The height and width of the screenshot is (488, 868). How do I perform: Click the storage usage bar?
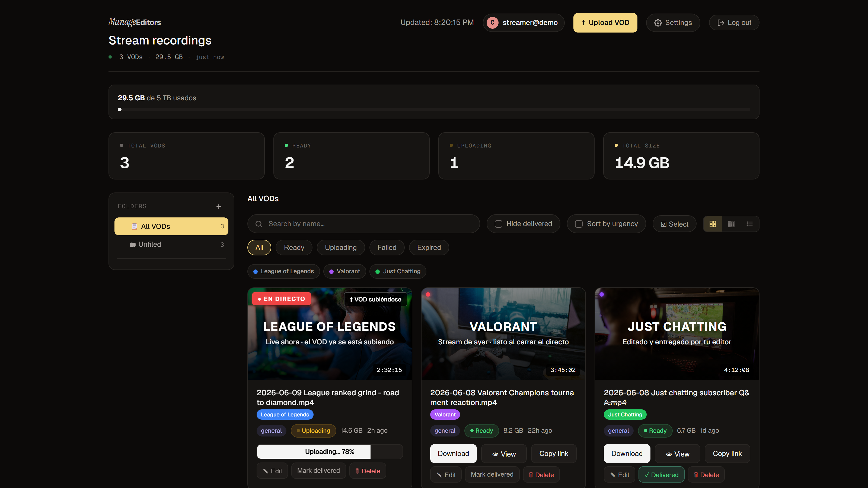point(434,110)
